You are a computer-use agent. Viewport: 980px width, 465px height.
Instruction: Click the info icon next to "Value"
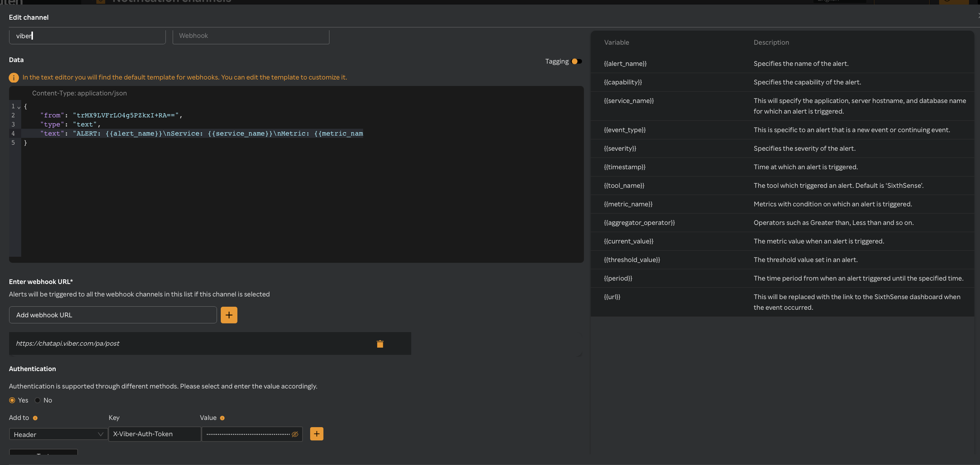click(223, 418)
